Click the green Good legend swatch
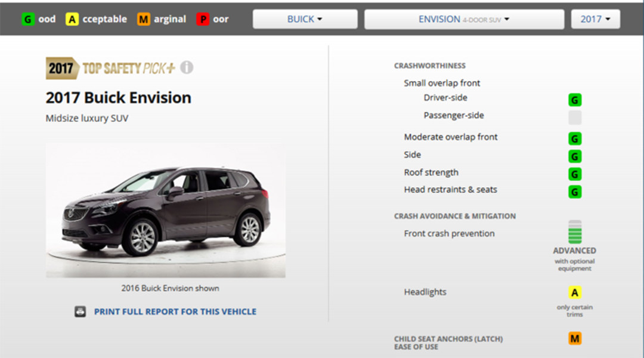 (28, 19)
